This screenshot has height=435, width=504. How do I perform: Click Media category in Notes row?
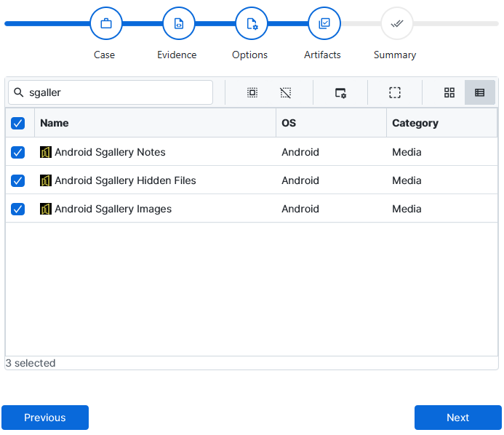[x=407, y=152]
